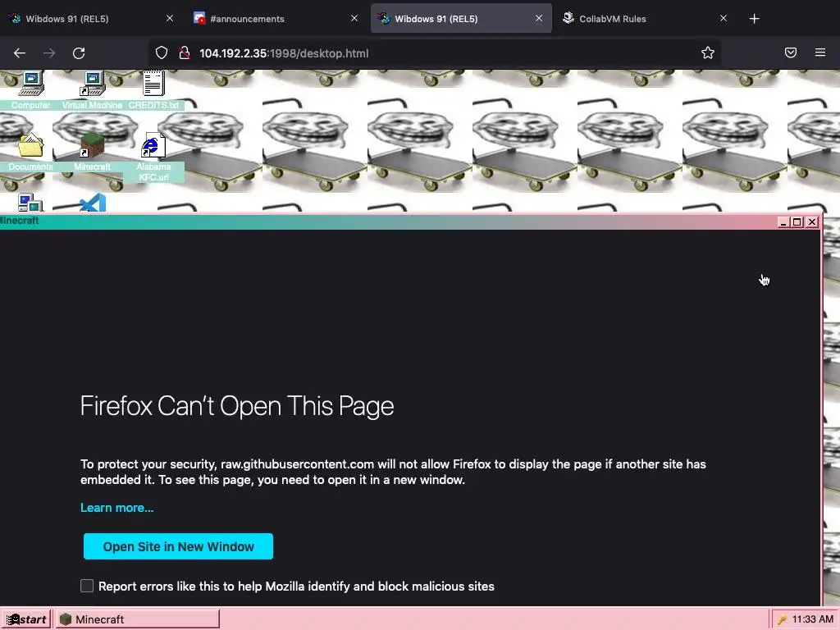840x630 pixels.
Task: Open the network computers desktop icon
Action: tap(30, 203)
